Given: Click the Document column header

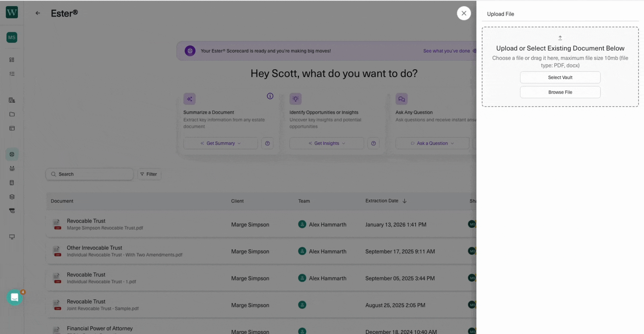Looking at the screenshot, I should 62,201.
